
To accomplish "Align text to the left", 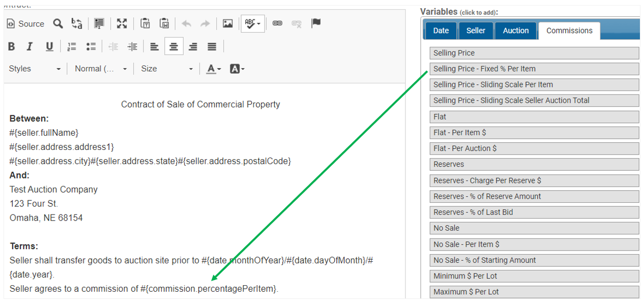I will [x=155, y=47].
